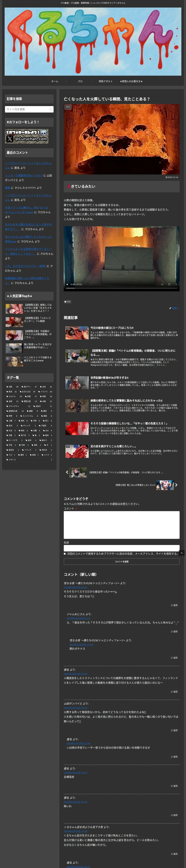
Task: Click the search magnifier icon in sidebar
Action: 51,110
